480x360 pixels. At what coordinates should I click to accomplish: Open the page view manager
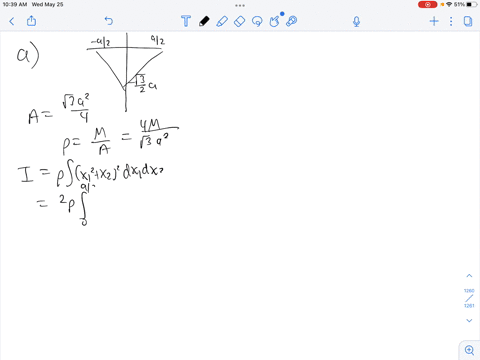coord(468,21)
